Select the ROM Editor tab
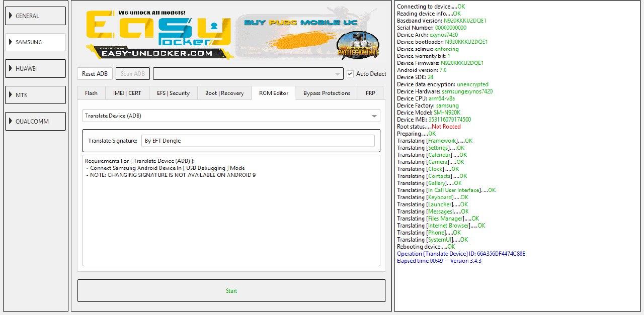Image resolution: width=644 pixels, height=315 pixels. pyautogui.click(x=274, y=93)
